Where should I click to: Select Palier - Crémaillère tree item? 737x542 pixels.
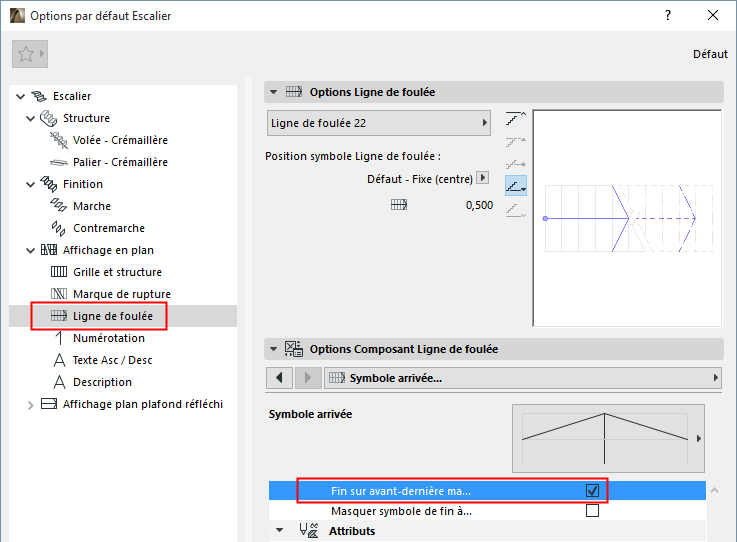tap(120, 162)
